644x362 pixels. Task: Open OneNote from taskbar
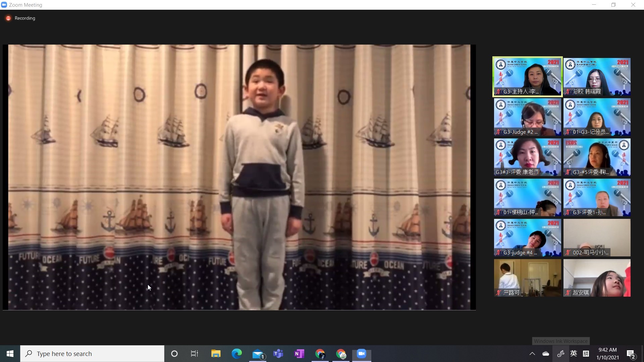(x=299, y=354)
